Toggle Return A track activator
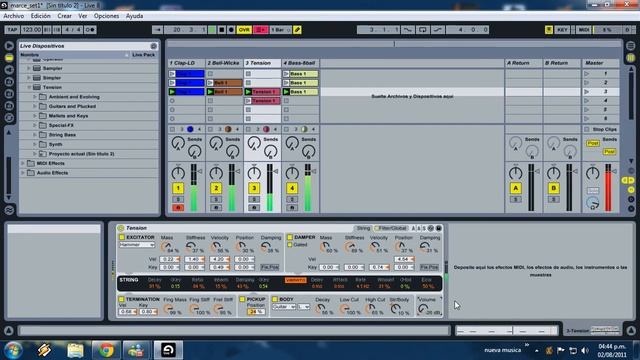The height and width of the screenshot is (360, 640). pos(516,188)
